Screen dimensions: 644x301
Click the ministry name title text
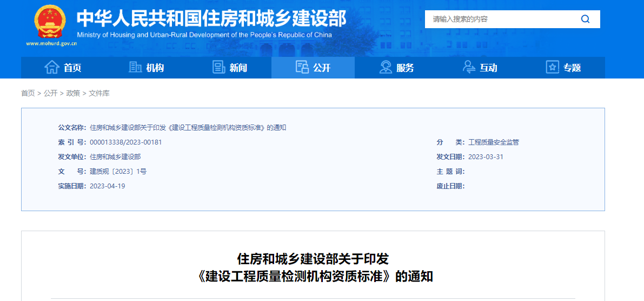tap(211, 18)
